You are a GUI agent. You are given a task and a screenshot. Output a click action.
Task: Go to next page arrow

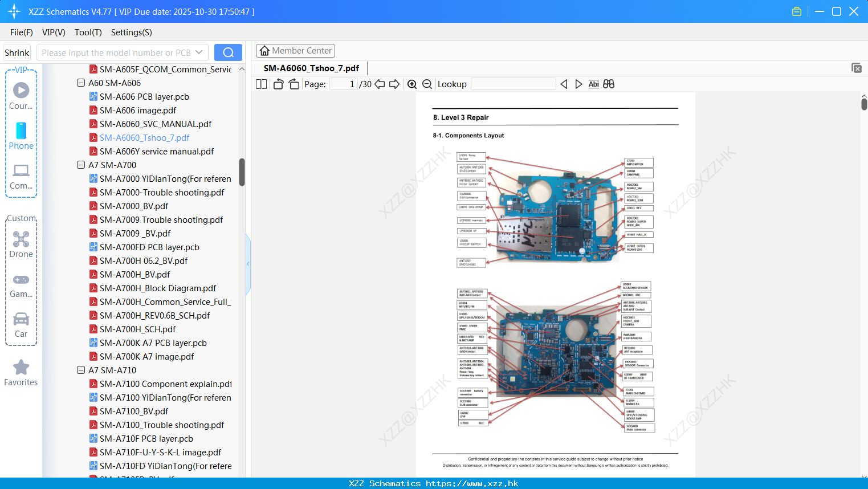pyautogui.click(x=394, y=84)
